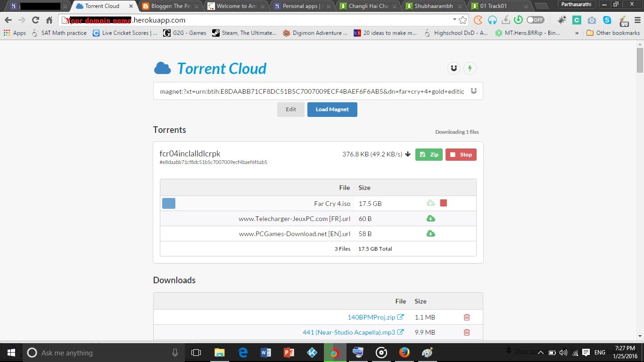Open Task View on the taskbar
The image size is (644, 362).
pyautogui.click(x=196, y=353)
